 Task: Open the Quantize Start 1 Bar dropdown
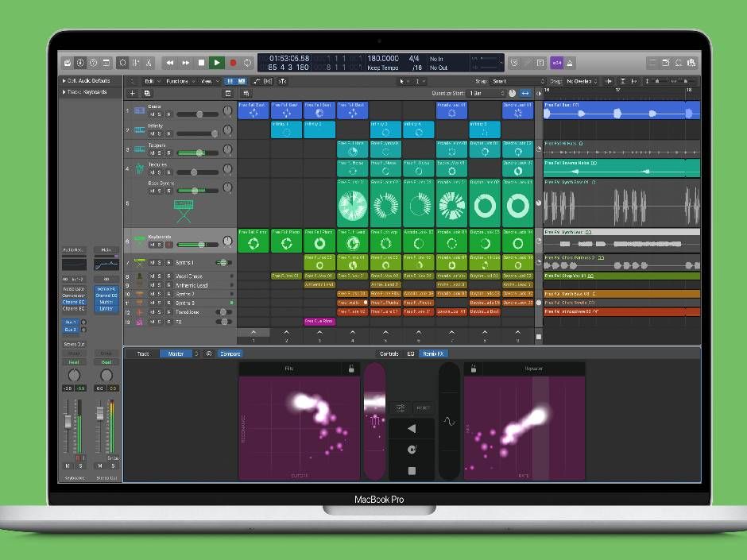coord(486,94)
